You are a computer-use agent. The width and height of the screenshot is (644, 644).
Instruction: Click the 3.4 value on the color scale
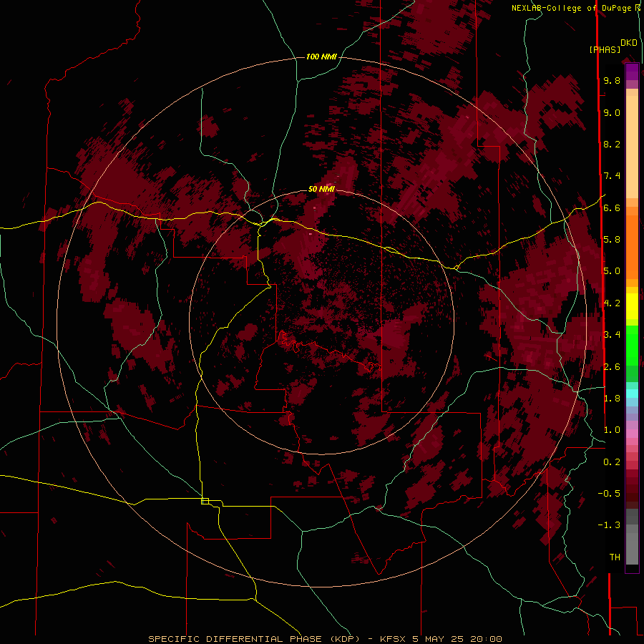(x=612, y=335)
